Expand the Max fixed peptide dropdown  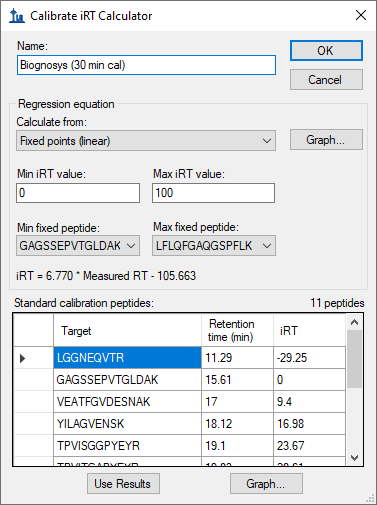214,246
